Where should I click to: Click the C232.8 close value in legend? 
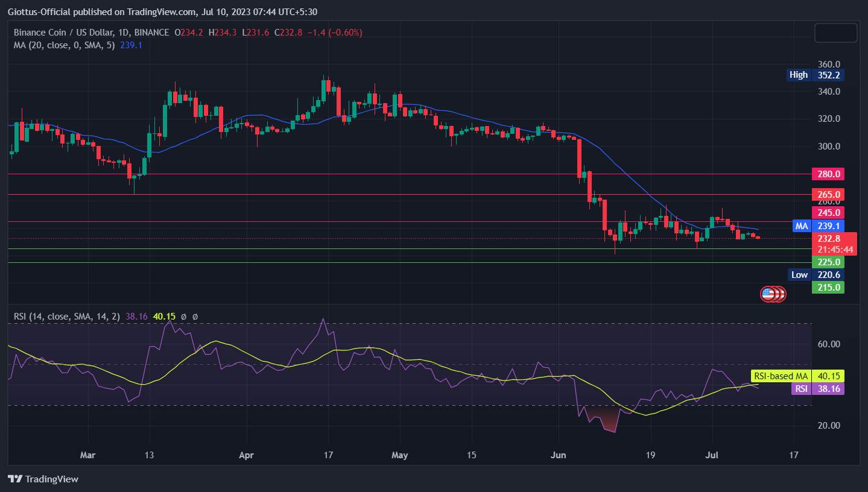pyautogui.click(x=289, y=33)
